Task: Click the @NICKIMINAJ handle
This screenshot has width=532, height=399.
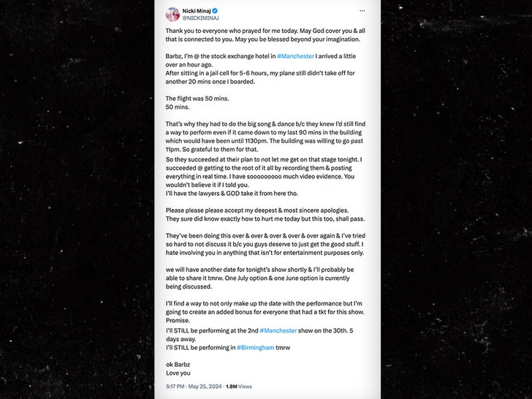Action: pyautogui.click(x=200, y=18)
